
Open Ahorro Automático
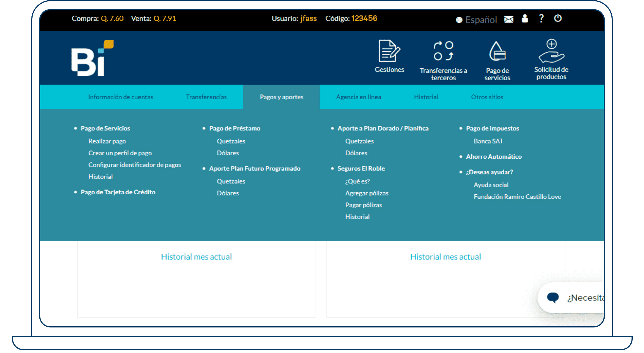pyautogui.click(x=494, y=157)
